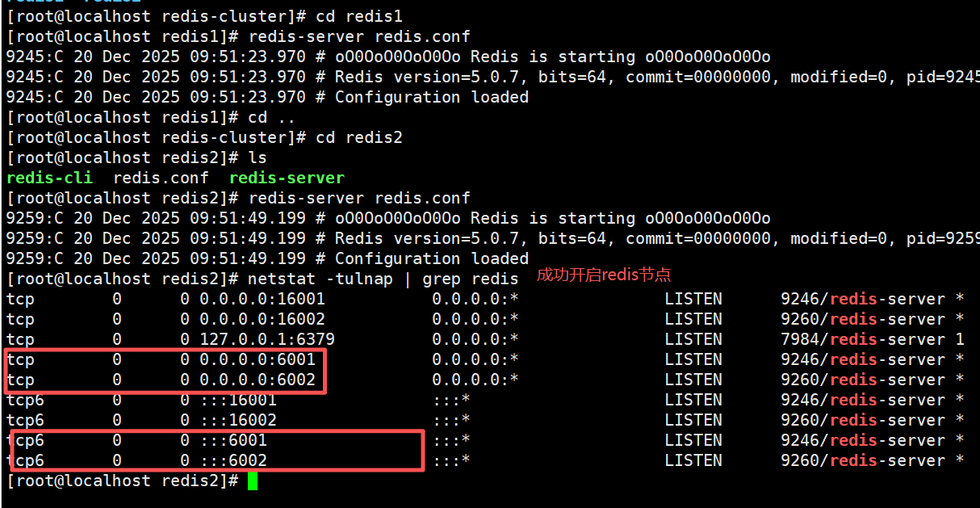Select the green 'redis-cli' file name

coord(49,178)
